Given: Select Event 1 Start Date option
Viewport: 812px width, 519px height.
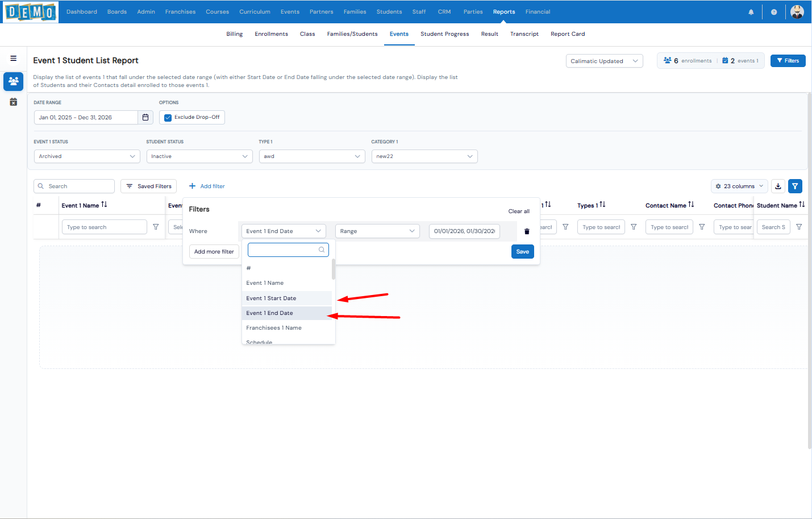Looking at the screenshot, I should 271,298.
